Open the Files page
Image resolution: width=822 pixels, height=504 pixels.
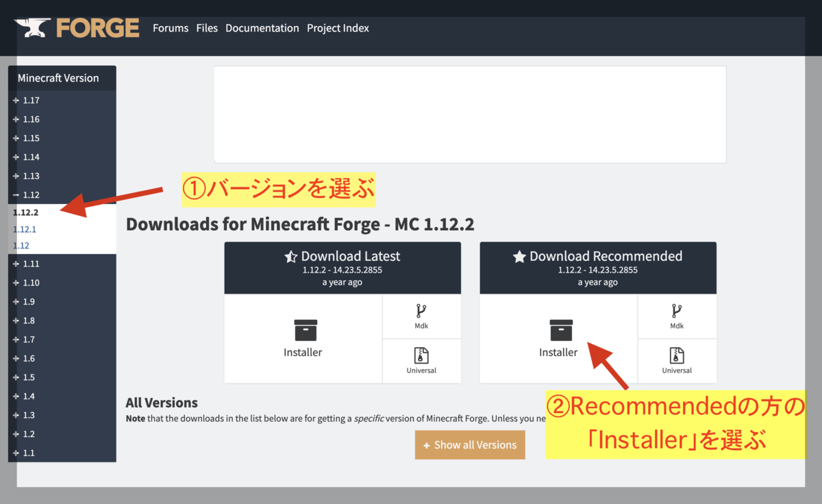(x=207, y=28)
